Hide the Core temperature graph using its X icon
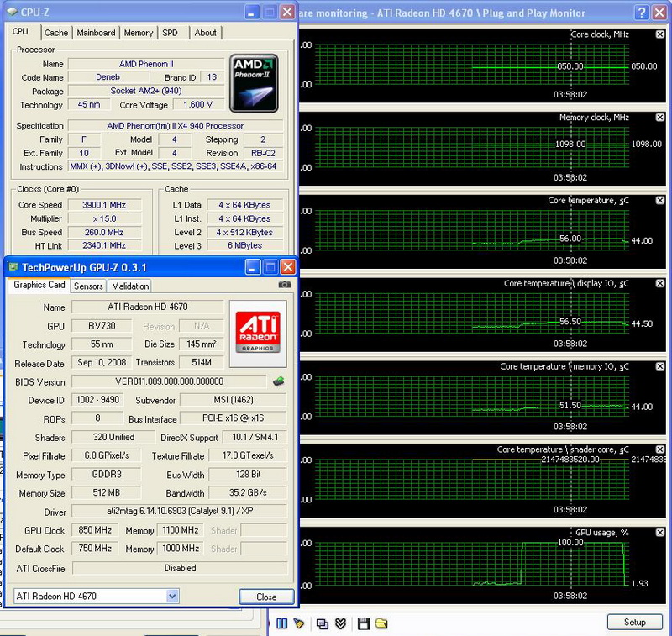 (660, 200)
